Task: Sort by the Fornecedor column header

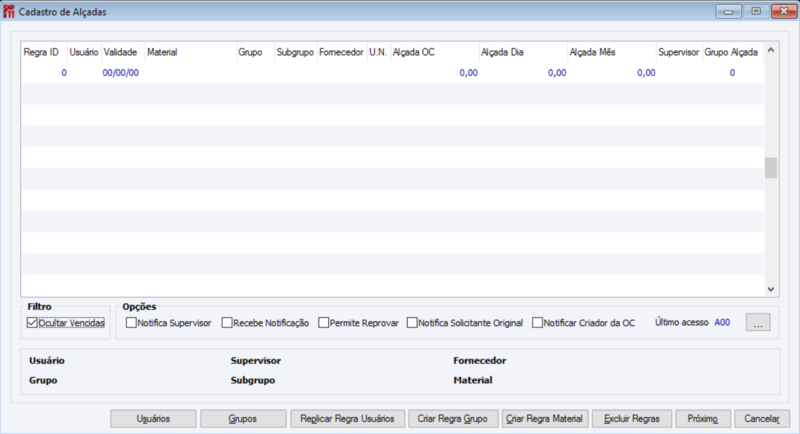Action: coord(341,52)
